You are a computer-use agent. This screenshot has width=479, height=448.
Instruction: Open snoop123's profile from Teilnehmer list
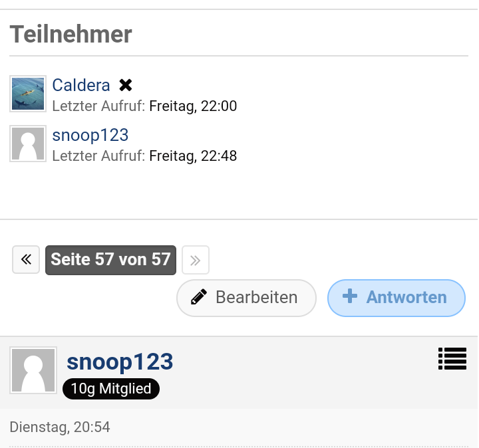tap(90, 136)
